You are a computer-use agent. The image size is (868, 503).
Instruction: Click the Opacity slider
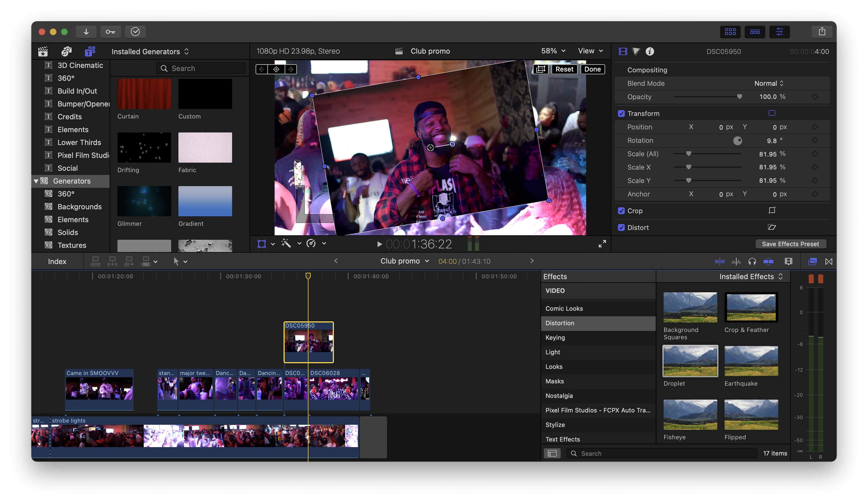[707, 97]
